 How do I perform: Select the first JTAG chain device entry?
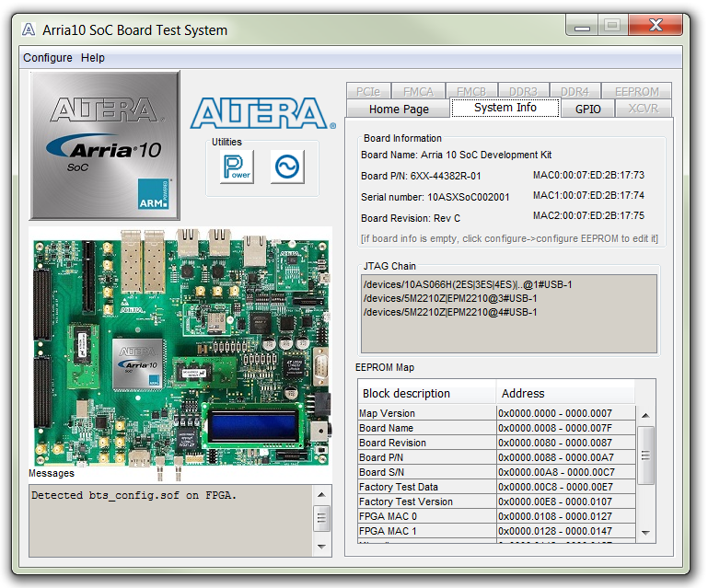pos(468,284)
